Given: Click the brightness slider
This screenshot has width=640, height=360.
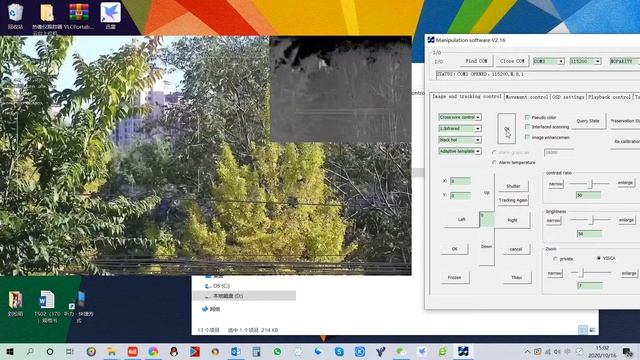Looking at the screenshot, I should pyautogui.click(x=590, y=220).
